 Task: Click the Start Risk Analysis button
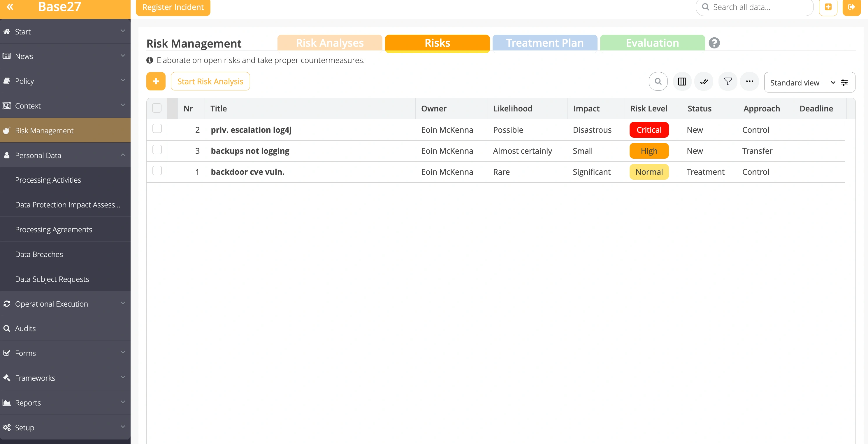click(x=210, y=81)
